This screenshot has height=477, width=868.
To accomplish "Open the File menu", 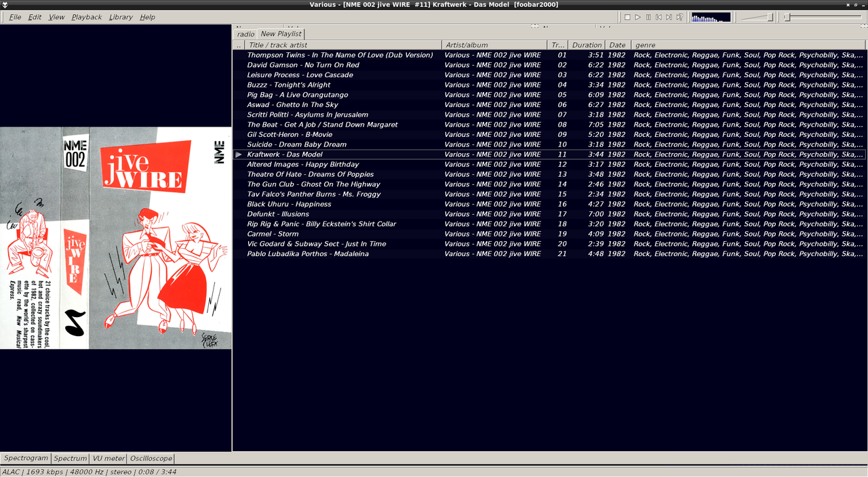I will [15, 17].
